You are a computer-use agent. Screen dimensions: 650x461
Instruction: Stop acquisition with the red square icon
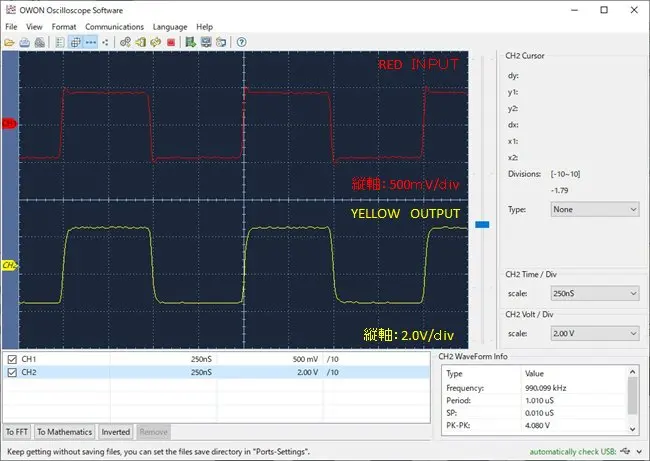[171, 42]
